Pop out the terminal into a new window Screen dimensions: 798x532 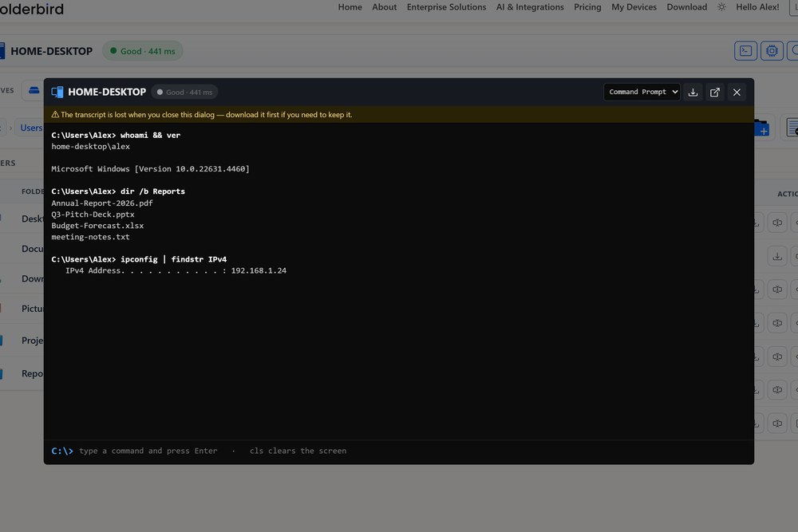pos(714,92)
